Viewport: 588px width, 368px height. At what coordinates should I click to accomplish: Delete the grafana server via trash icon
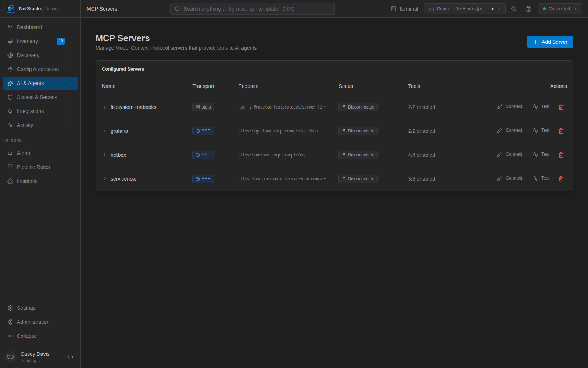561,131
